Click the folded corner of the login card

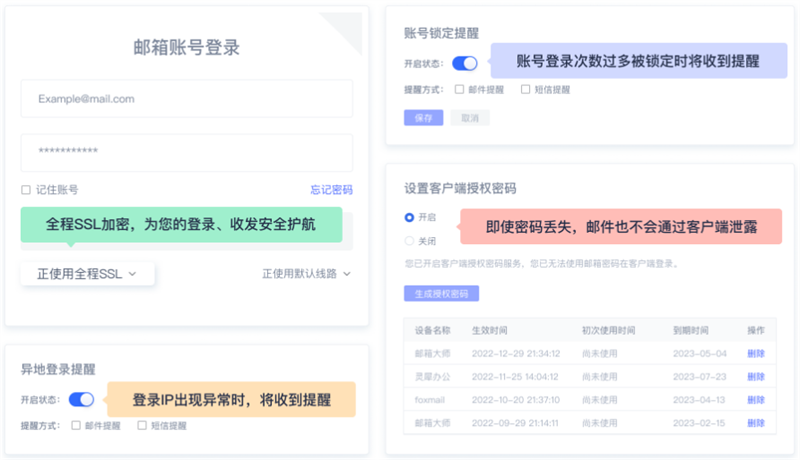tap(346, 28)
